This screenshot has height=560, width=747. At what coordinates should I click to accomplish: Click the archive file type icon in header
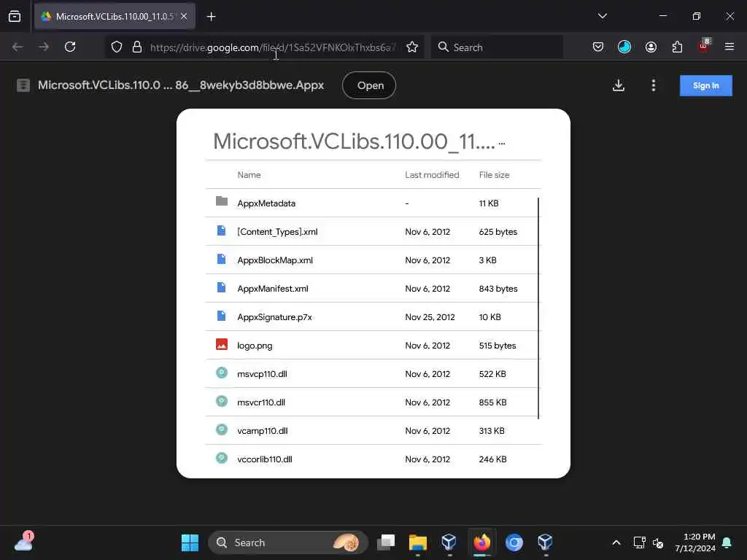(23, 85)
